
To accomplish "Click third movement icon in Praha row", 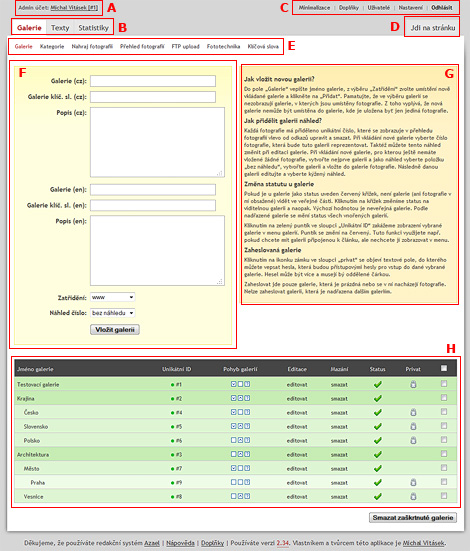I will (247, 482).
